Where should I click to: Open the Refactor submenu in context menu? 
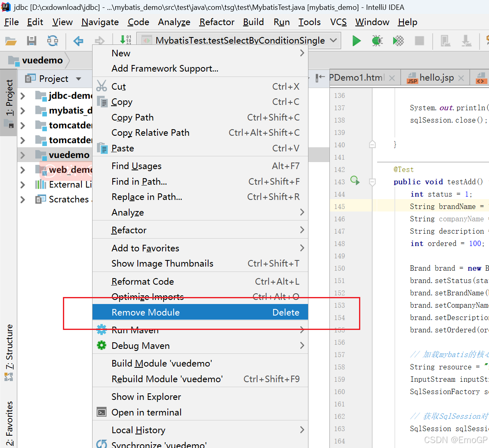click(x=200, y=230)
